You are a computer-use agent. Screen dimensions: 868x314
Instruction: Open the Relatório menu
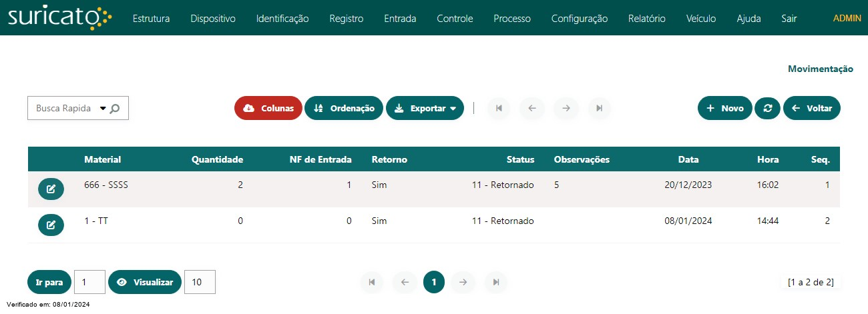646,19
